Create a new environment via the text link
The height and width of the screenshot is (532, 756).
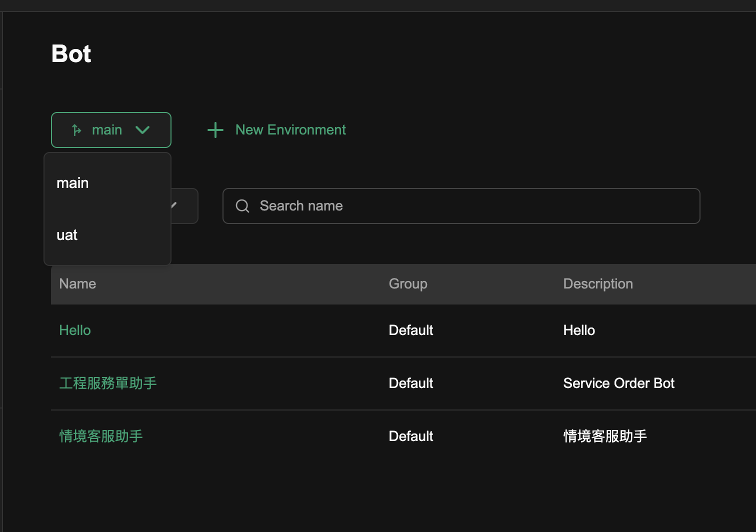[290, 130]
